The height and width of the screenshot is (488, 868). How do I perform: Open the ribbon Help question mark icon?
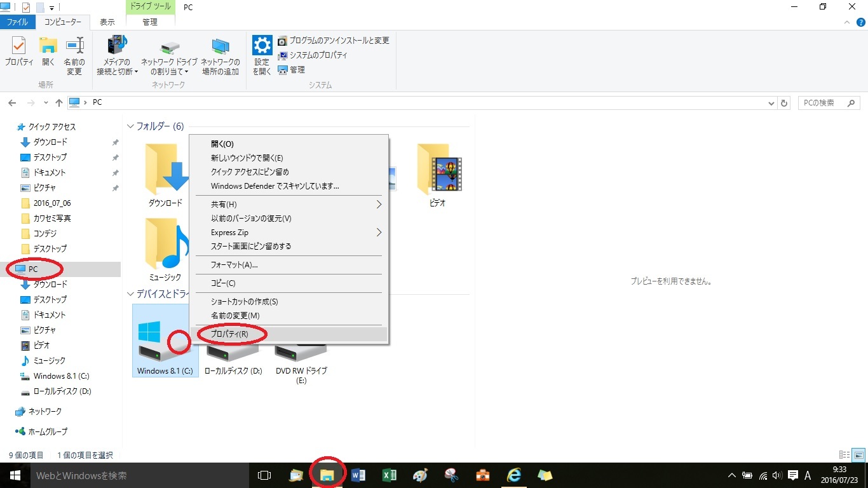click(x=861, y=22)
